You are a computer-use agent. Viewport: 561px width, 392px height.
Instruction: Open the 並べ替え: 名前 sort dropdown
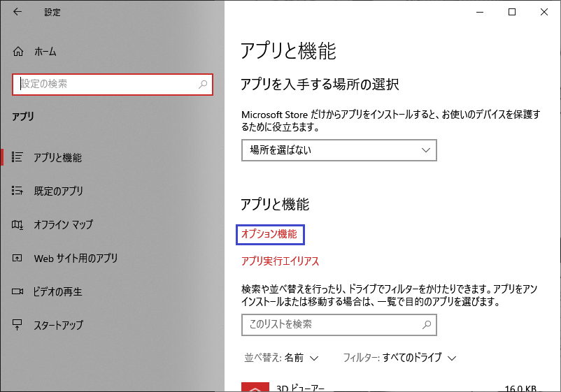click(x=282, y=358)
